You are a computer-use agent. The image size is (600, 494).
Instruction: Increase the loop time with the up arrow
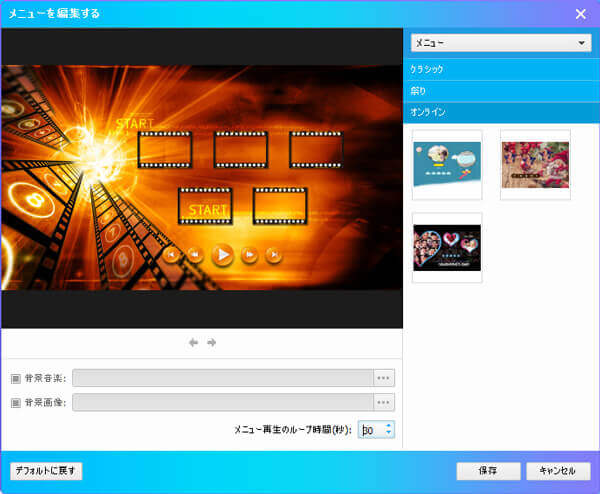pyautogui.click(x=389, y=425)
